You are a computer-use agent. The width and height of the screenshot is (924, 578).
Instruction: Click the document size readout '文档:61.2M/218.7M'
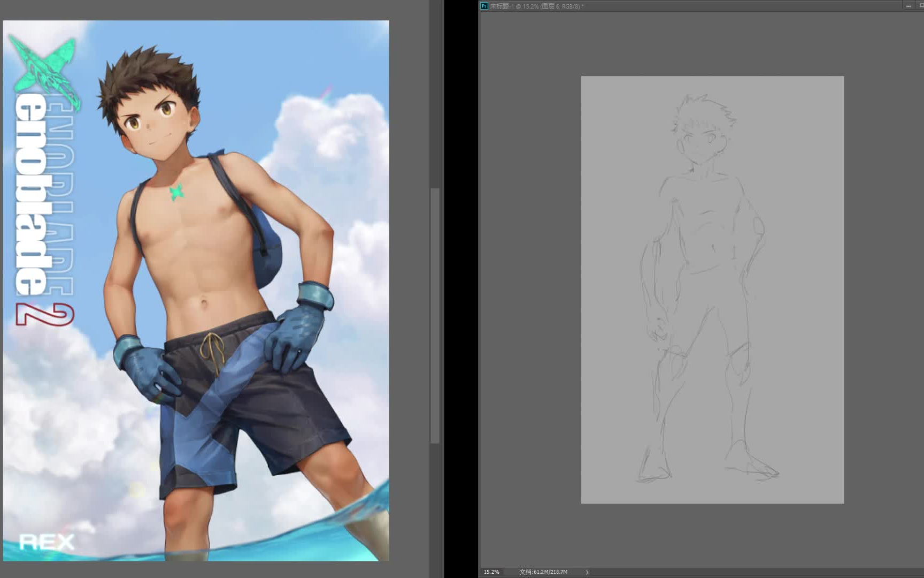click(x=543, y=572)
